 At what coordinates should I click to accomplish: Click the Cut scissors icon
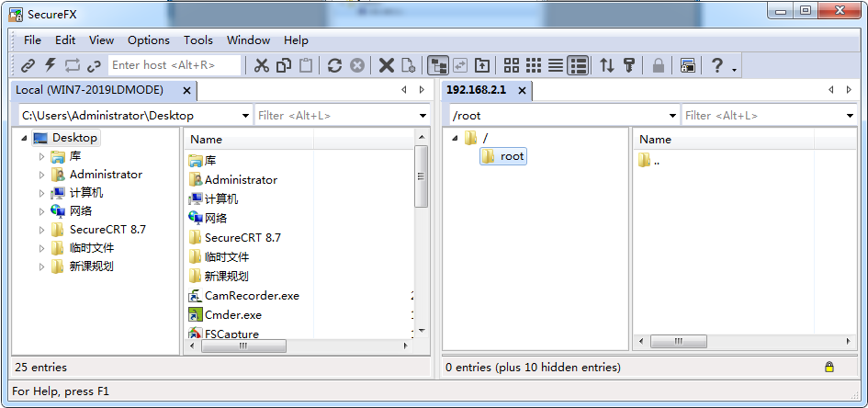pos(261,65)
